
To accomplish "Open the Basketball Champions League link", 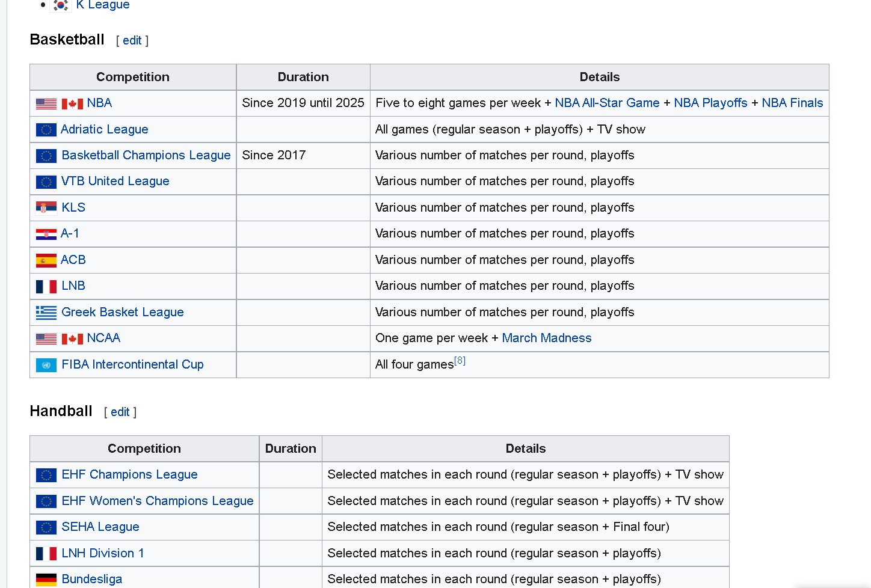I will point(146,155).
